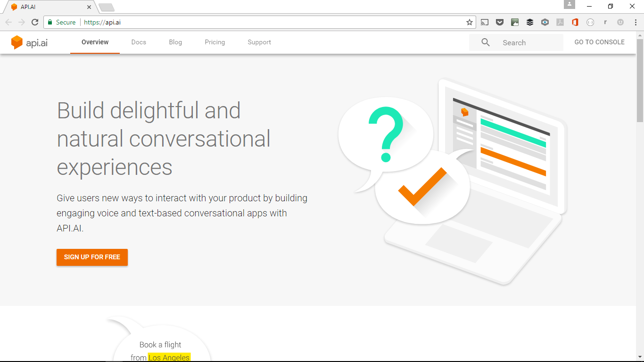Click the green Secure padlock

point(50,22)
